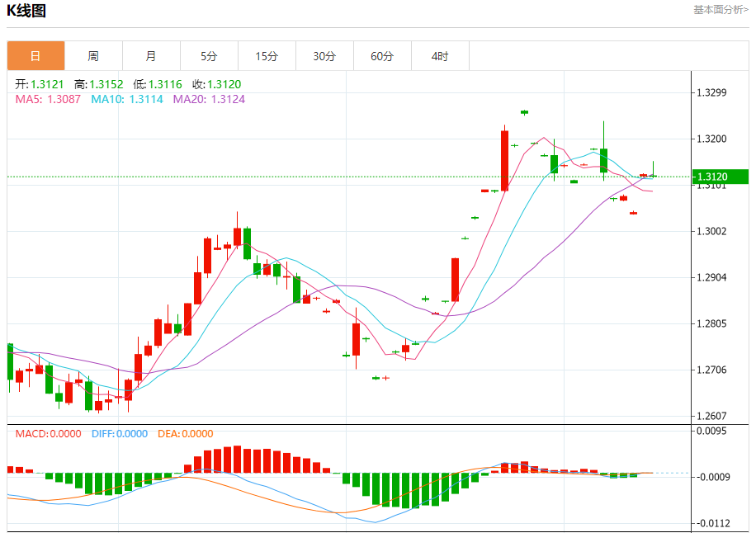Image resolution: width=756 pixels, height=533 pixels.
Task: Open the 基本面分析 link
Action: [721, 10]
